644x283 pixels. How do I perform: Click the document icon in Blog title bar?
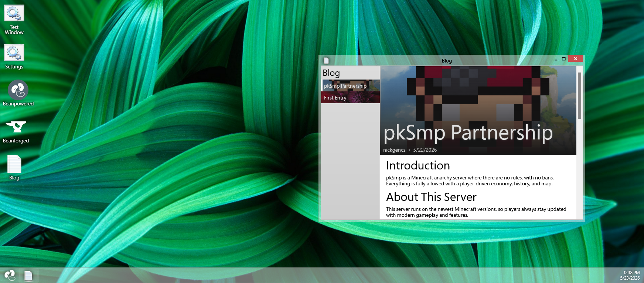pyautogui.click(x=326, y=60)
